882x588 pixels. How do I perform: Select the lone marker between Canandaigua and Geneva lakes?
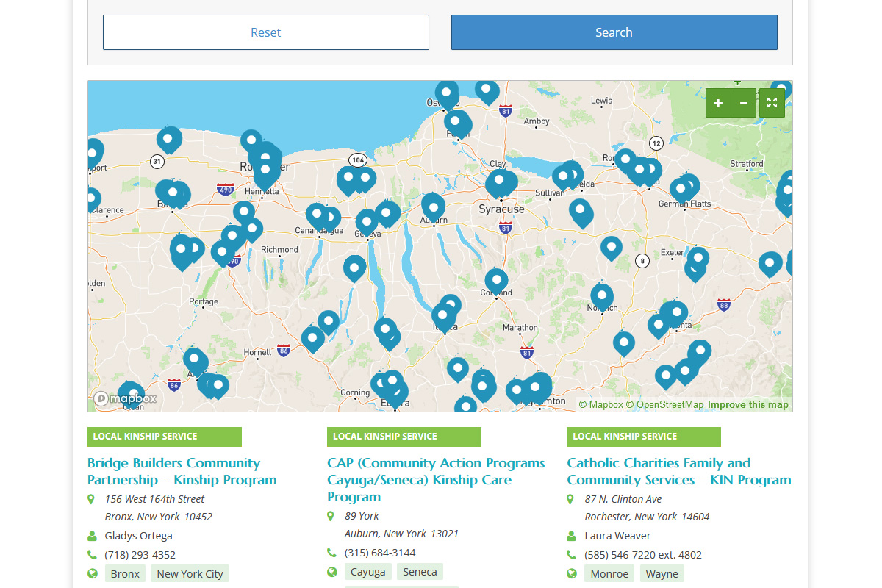(354, 268)
